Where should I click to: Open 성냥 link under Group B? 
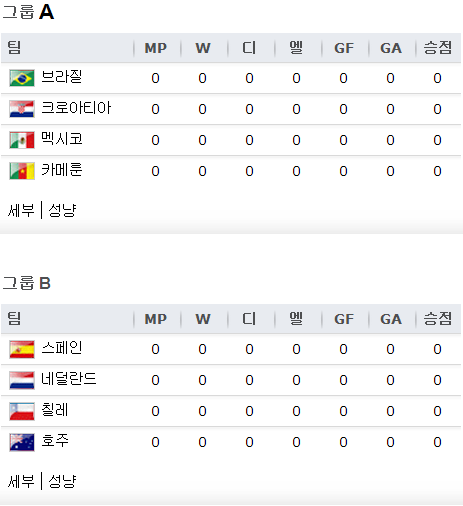62,481
